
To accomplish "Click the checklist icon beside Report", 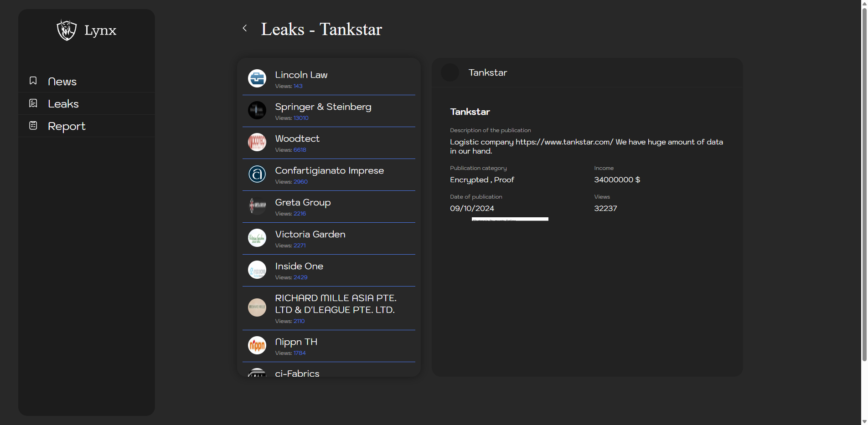I will [33, 126].
